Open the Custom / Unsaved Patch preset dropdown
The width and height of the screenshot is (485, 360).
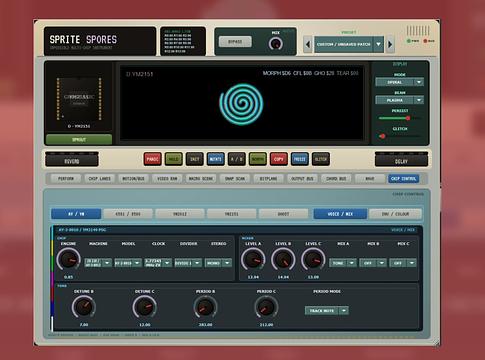pyautogui.click(x=349, y=44)
